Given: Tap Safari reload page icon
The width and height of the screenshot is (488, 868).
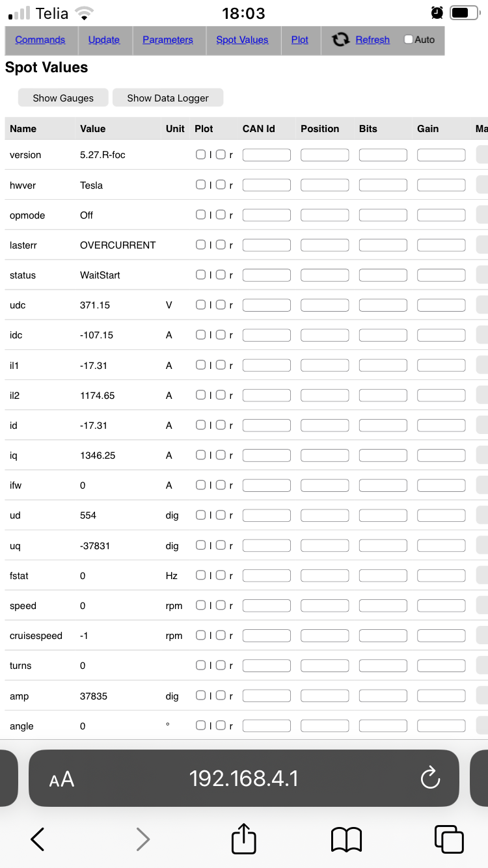Looking at the screenshot, I should (430, 778).
